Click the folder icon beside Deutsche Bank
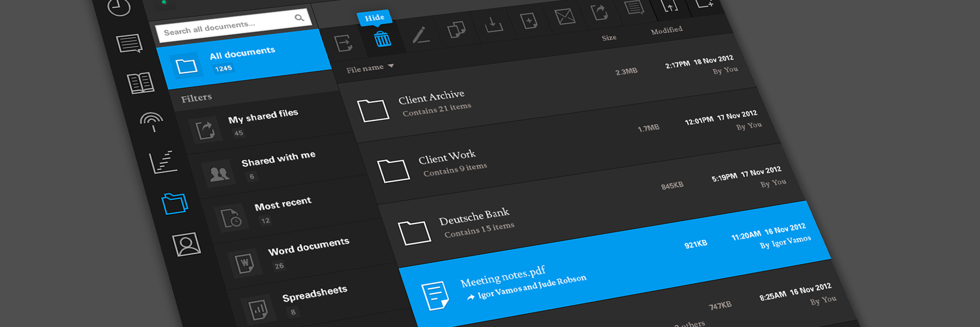This screenshot has width=980, height=327. (x=414, y=233)
